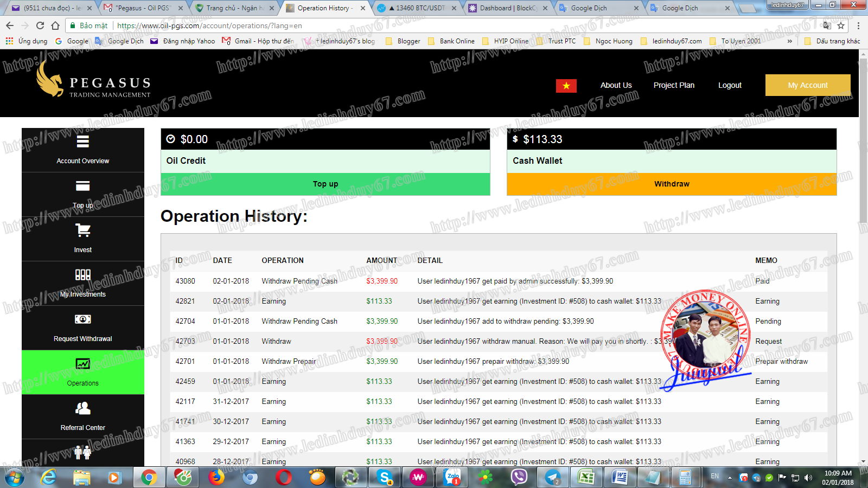
Task: Switch to the Trang chủ Ngân hàng tab
Action: (235, 8)
